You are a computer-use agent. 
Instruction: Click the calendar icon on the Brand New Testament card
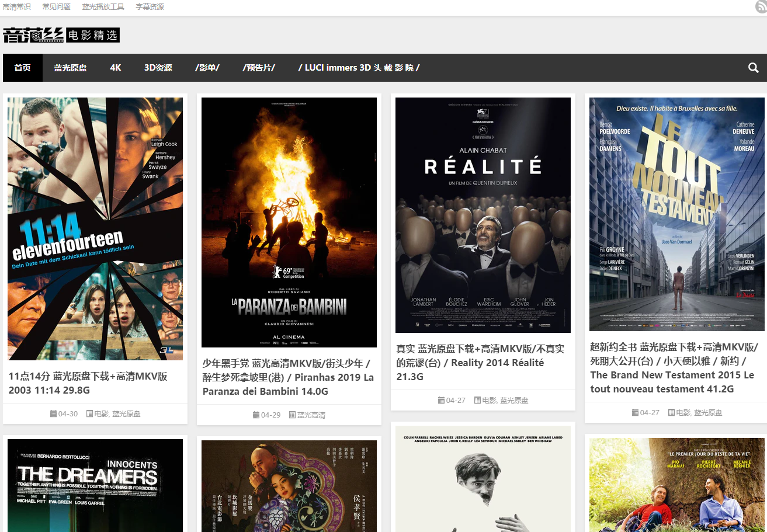[635, 413]
